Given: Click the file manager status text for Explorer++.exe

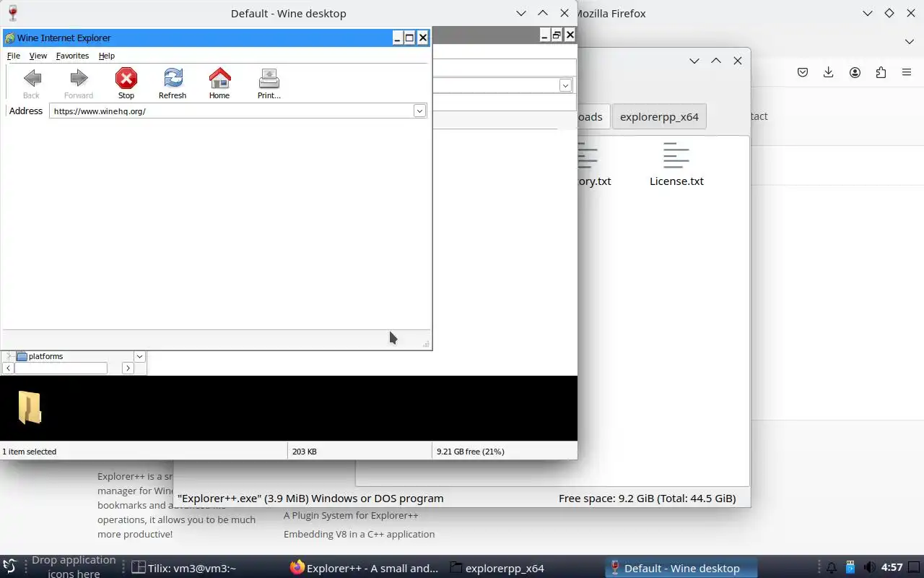Looking at the screenshot, I should click(310, 498).
